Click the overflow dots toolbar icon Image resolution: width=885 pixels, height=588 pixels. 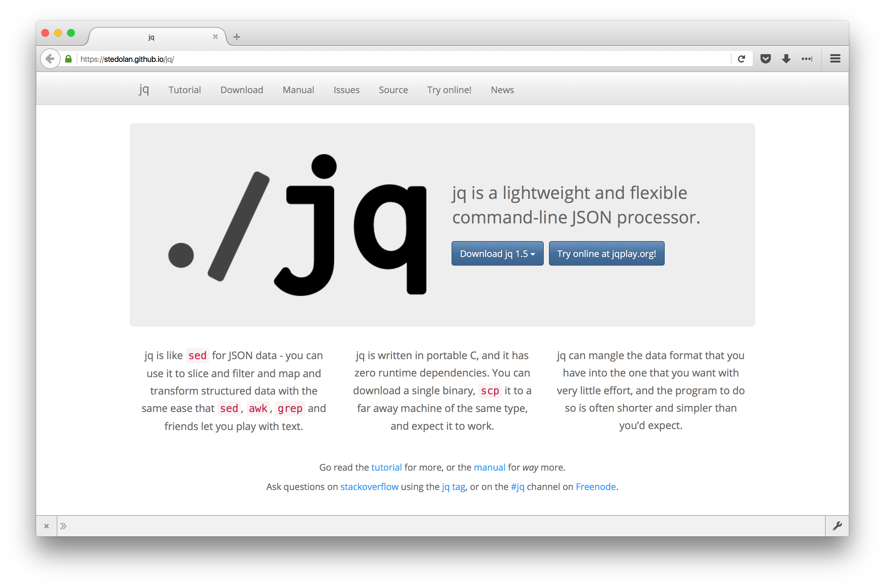click(807, 59)
